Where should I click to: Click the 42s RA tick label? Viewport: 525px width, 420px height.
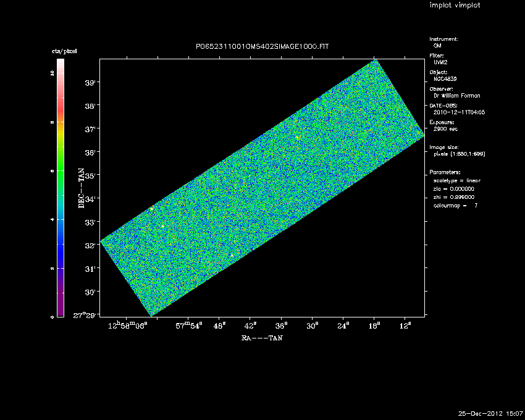pos(250,325)
